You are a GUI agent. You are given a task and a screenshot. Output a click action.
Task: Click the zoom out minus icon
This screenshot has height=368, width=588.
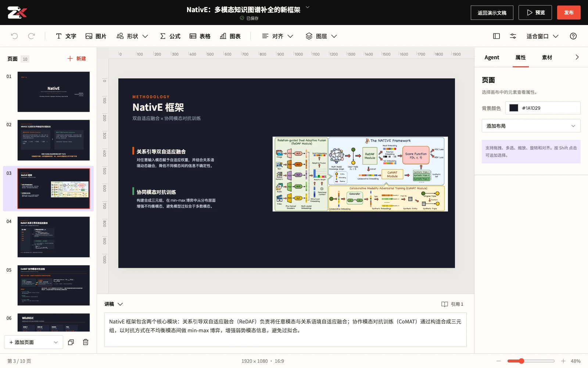(x=499, y=361)
